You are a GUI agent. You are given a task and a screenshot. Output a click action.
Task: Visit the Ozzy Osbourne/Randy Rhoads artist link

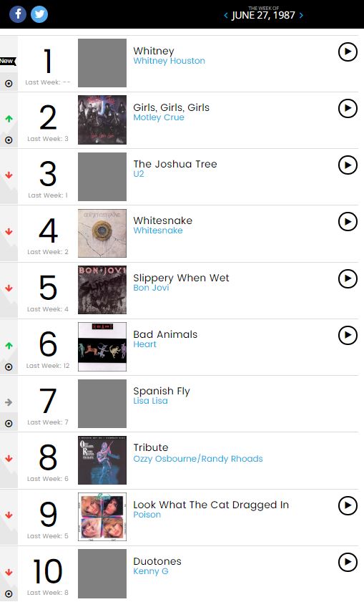coord(198,459)
